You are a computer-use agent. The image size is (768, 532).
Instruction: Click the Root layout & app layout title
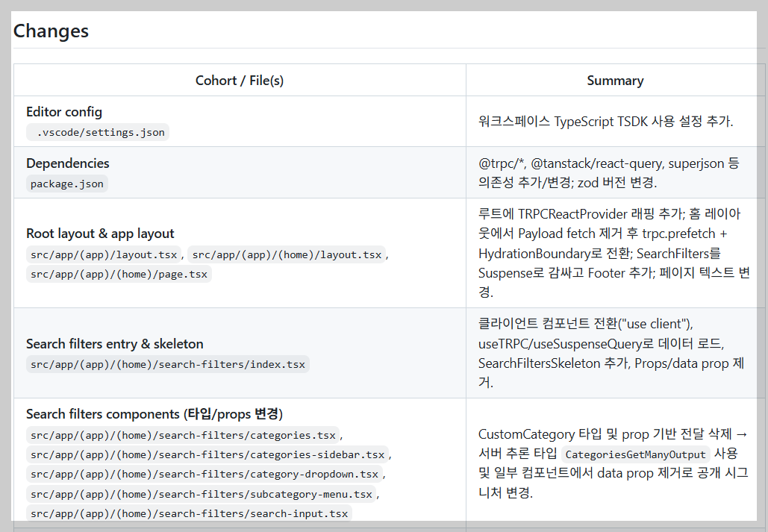coord(101,234)
